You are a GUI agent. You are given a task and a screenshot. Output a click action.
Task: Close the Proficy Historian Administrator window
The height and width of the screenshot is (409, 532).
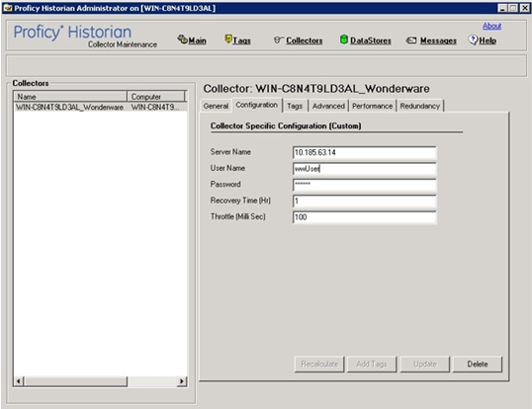pyautogui.click(x=524, y=8)
